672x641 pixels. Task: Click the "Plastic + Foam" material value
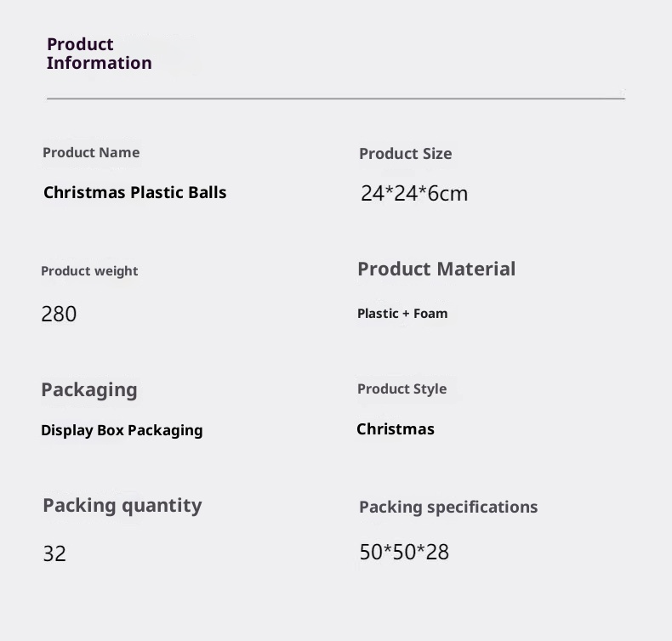pyautogui.click(x=402, y=314)
